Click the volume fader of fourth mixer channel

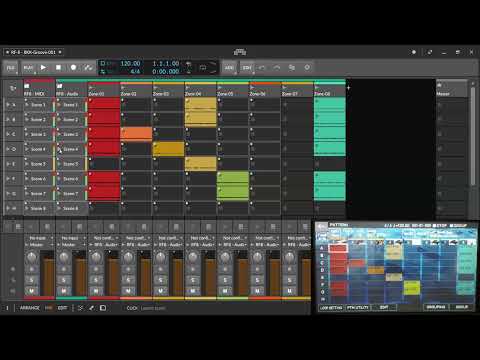tap(145, 273)
